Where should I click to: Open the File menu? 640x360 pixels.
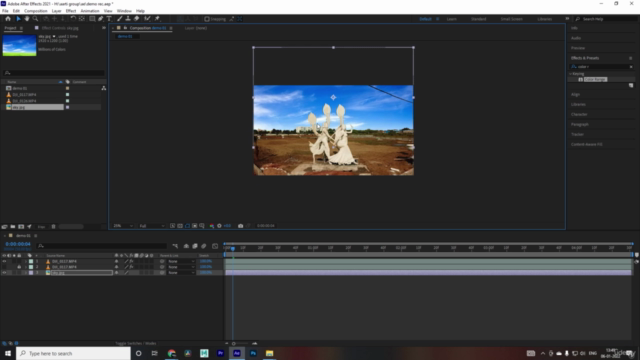tap(5, 11)
